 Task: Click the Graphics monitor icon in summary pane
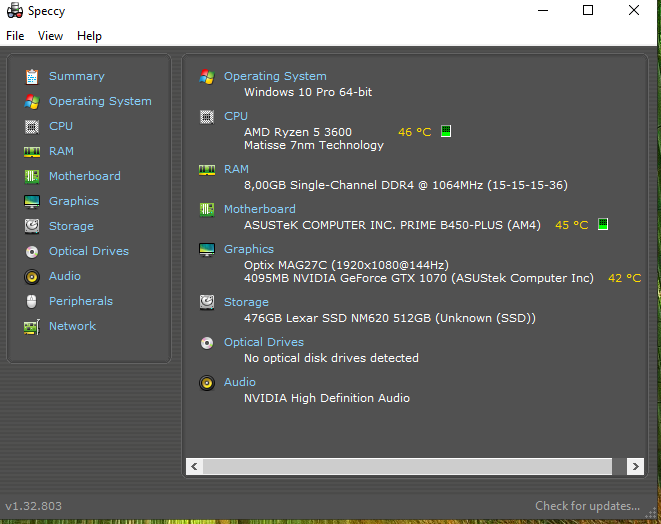(x=207, y=250)
